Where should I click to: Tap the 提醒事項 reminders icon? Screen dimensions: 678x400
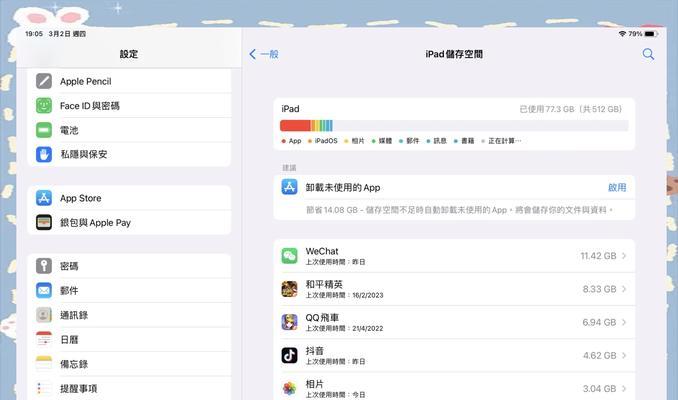coord(44,388)
